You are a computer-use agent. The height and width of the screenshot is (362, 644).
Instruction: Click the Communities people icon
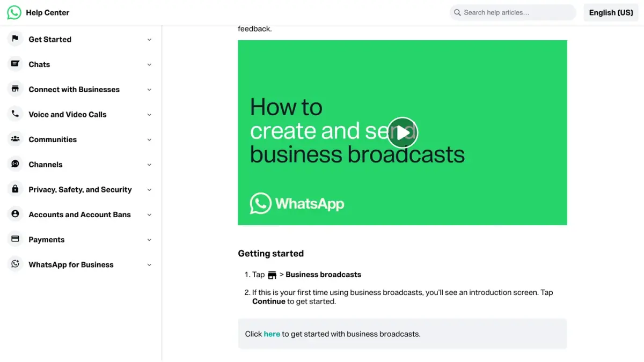(x=15, y=139)
